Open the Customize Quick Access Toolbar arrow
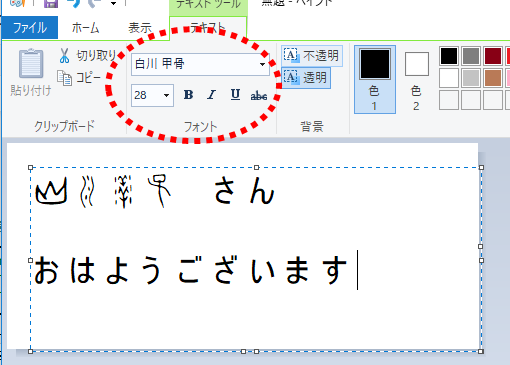 [x=114, y=4]
